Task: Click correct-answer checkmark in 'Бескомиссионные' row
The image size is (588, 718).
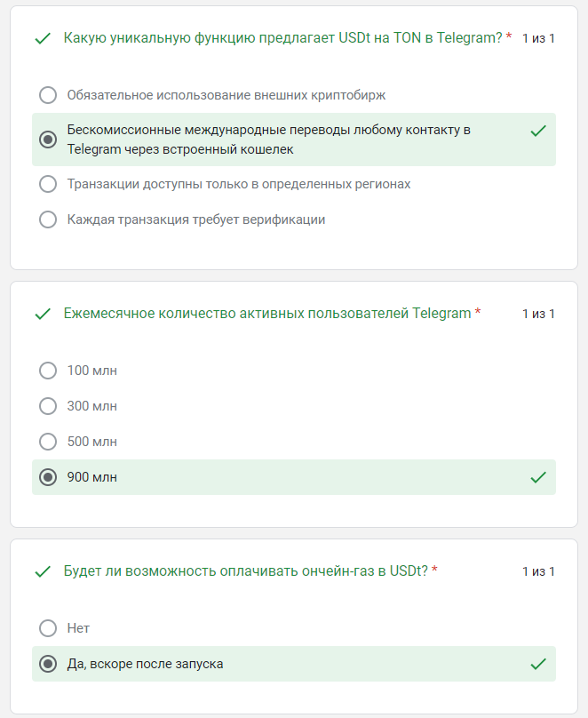Action: tap(537, 131)
